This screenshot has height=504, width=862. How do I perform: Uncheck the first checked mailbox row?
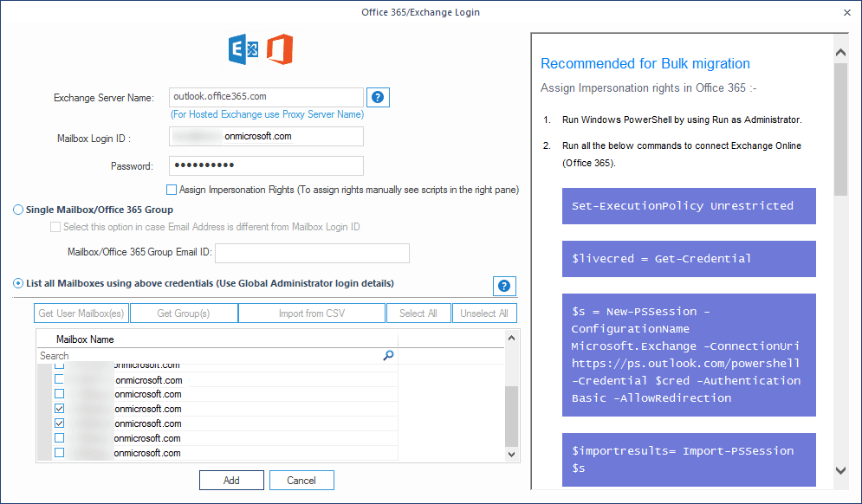click(60, 409)
